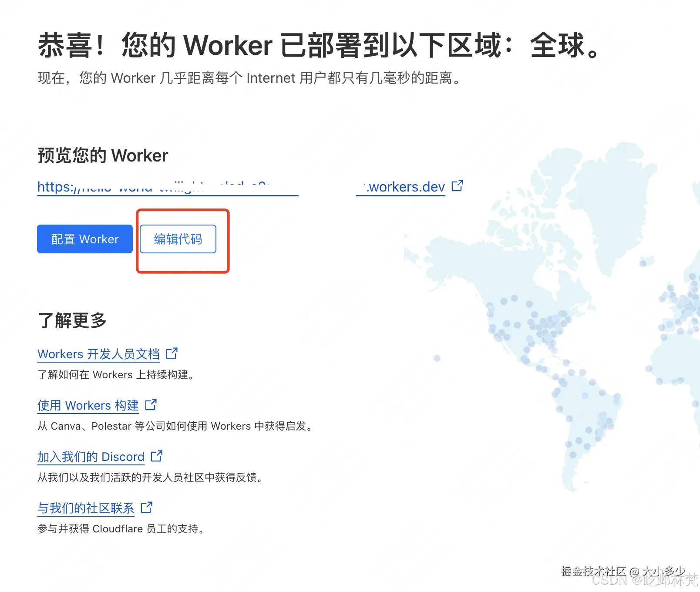Click external link icon next to Workers 开发人员文档
The height and width of the screenshot is (592, 700).
coord(172,353)
